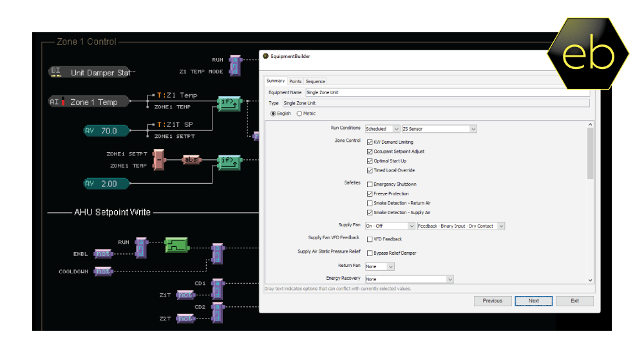Select the AV 70.0 value block
This screenshot has height=363, width=644.
click(x=106, y=131)
